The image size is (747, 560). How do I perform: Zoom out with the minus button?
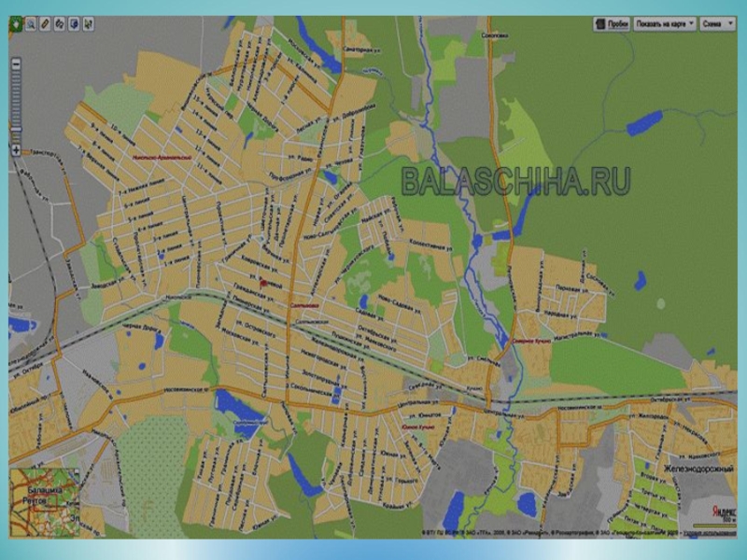[16, 63]
